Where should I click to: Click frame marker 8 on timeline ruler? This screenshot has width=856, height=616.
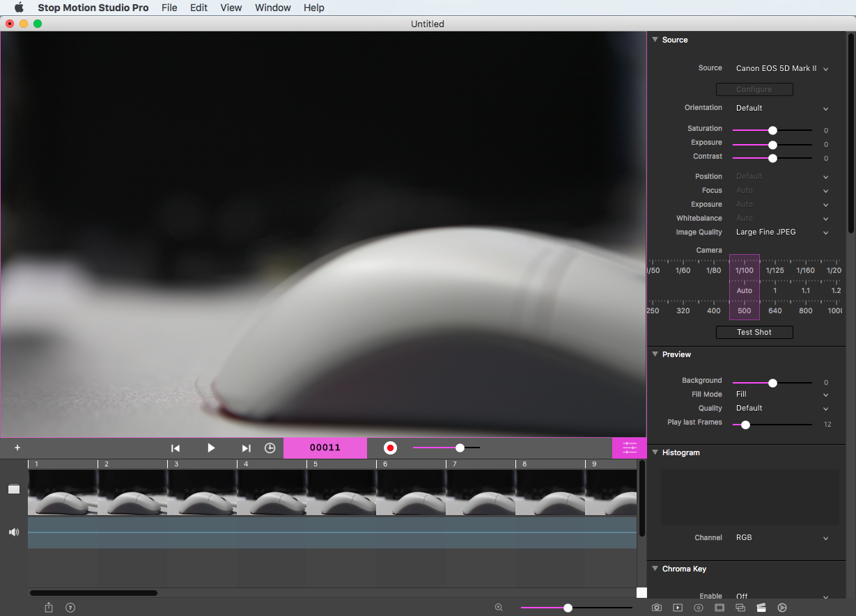524,464
